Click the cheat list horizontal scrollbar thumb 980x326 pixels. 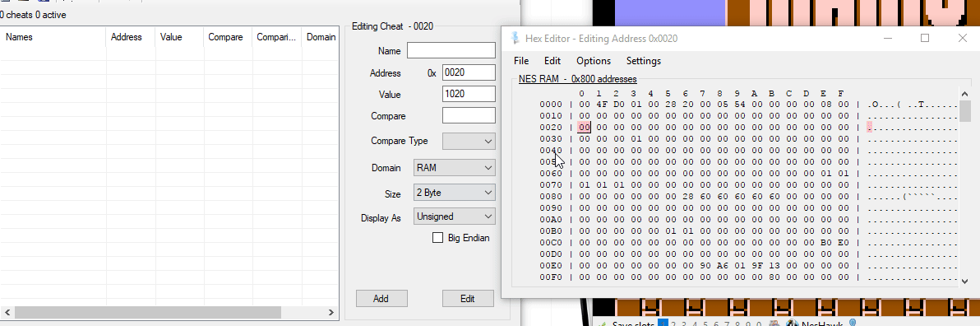point(147,312)
